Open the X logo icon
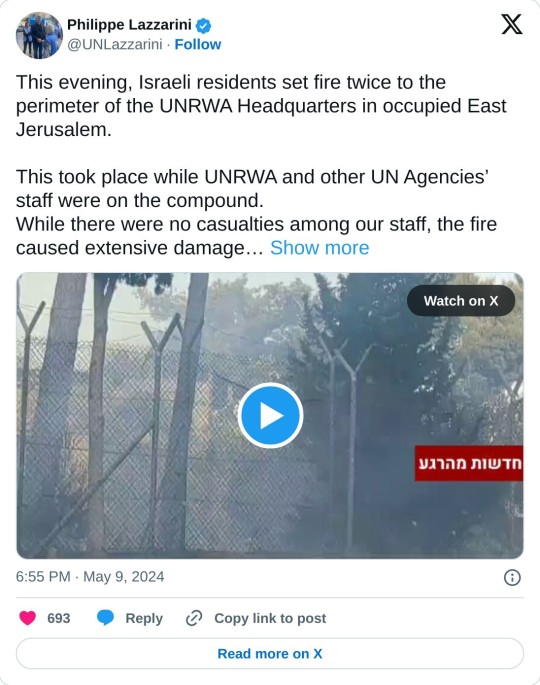The image size is (540, 685). point(511,24)
